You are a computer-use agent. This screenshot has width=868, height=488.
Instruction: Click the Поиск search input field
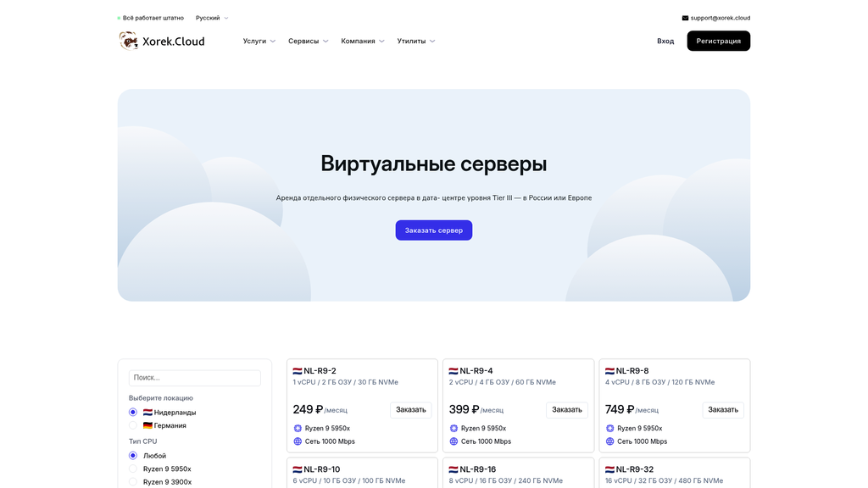(x=195, y=377)
